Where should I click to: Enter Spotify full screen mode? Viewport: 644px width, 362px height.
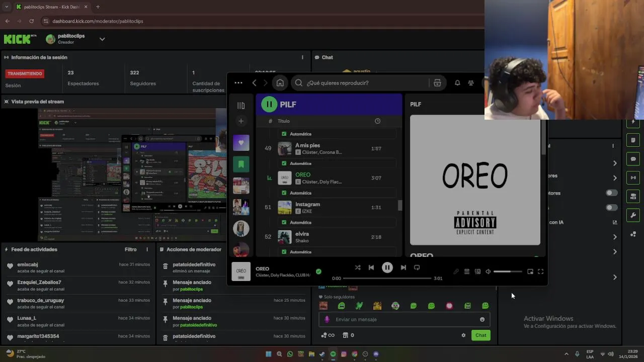[541, 271]
